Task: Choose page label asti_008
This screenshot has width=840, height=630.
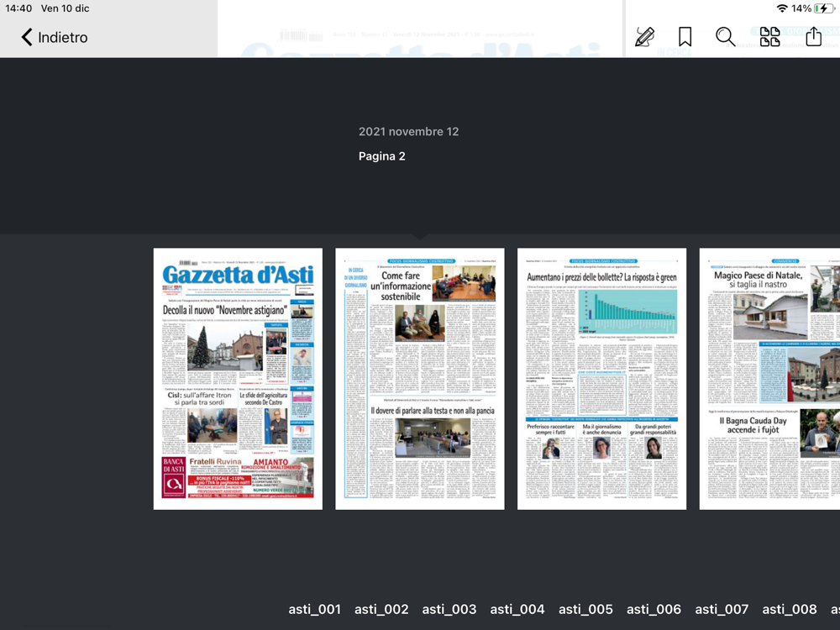Action: 790,609
